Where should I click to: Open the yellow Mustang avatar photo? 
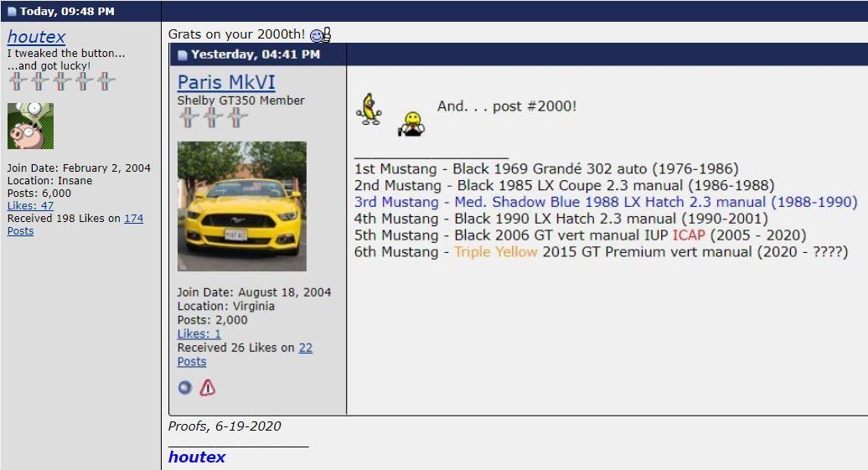click(241, 206)
